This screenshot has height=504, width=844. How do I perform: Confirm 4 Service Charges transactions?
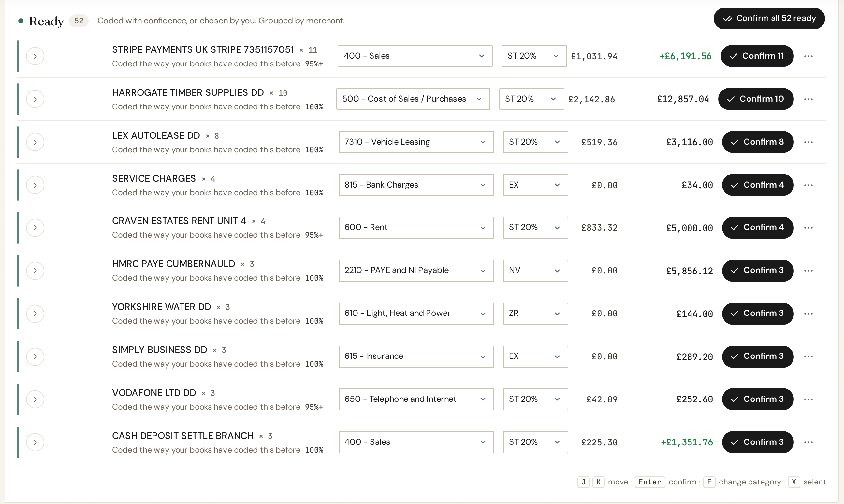coord(758,185)
